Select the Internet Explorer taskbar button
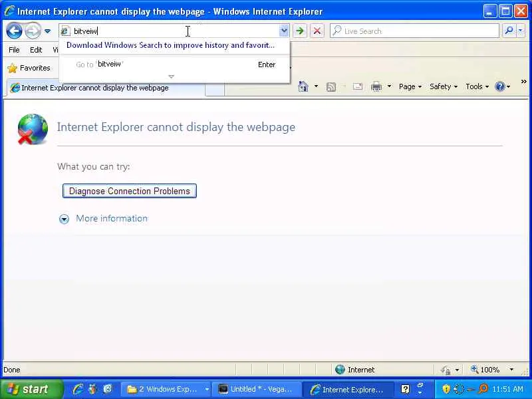Screen dimensions: 532x399 tap(347, 389)
